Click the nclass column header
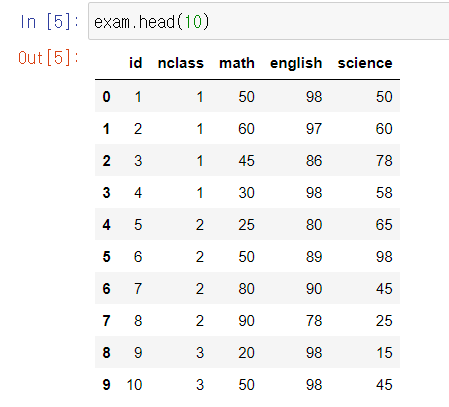Image resolution: width=449 pixels, height=407 pixels. coord(181,63)
